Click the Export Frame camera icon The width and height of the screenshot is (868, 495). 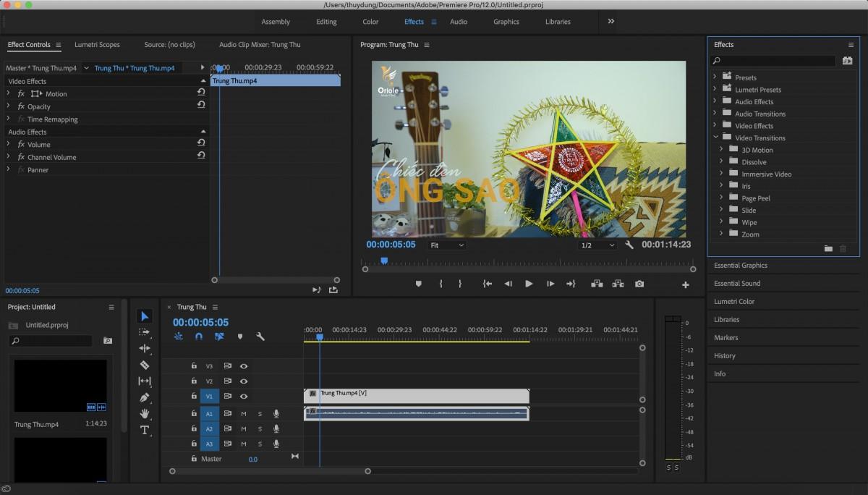[x=639, y=284]
